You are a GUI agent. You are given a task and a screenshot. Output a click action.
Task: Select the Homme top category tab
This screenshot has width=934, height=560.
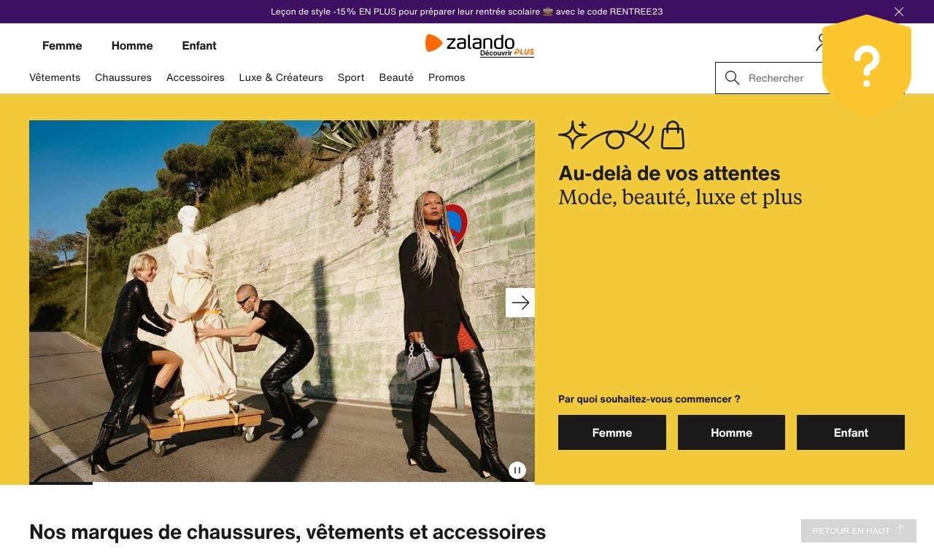point(132,45)
